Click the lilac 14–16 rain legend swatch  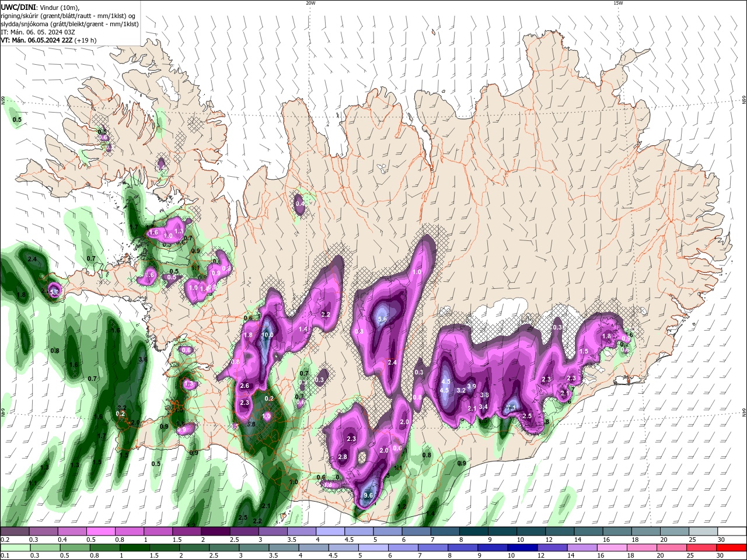pos(582,548)
